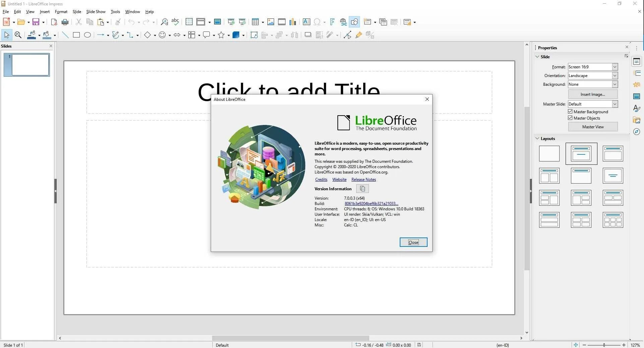Collapse the Slide section in Properties
This screenshot has height=348, width=644.
tap(537, 57)
